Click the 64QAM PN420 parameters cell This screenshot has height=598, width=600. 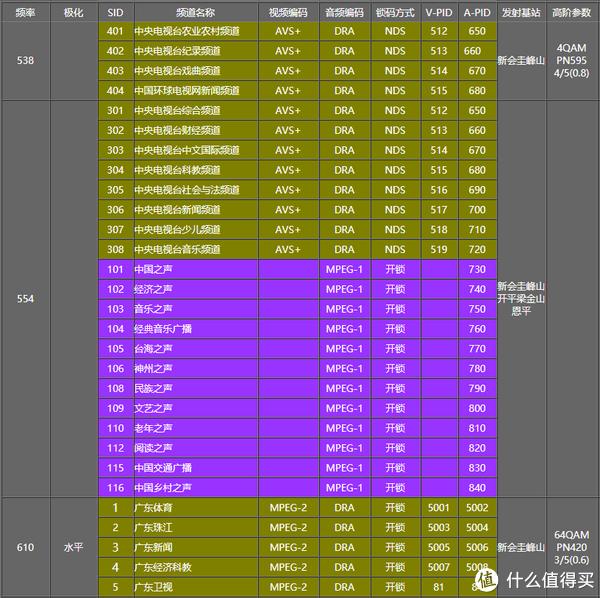coord(572,547)
